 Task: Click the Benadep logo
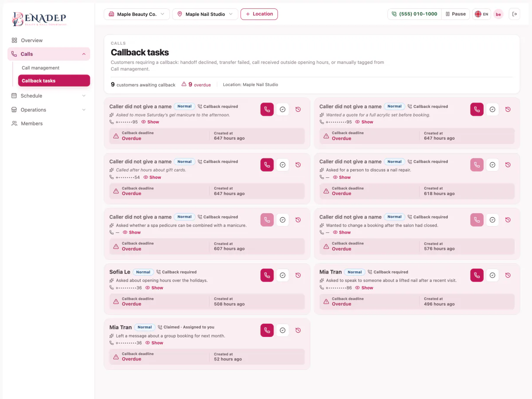(39, 19)
